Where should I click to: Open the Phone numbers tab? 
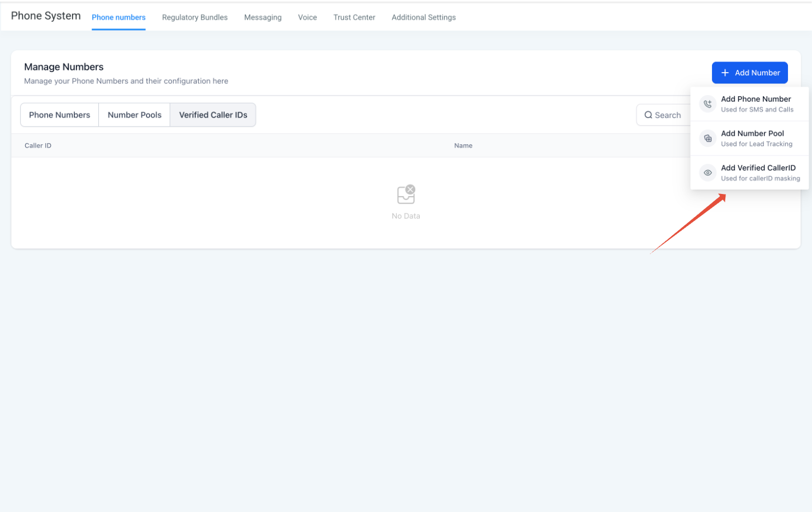point(118,17)
